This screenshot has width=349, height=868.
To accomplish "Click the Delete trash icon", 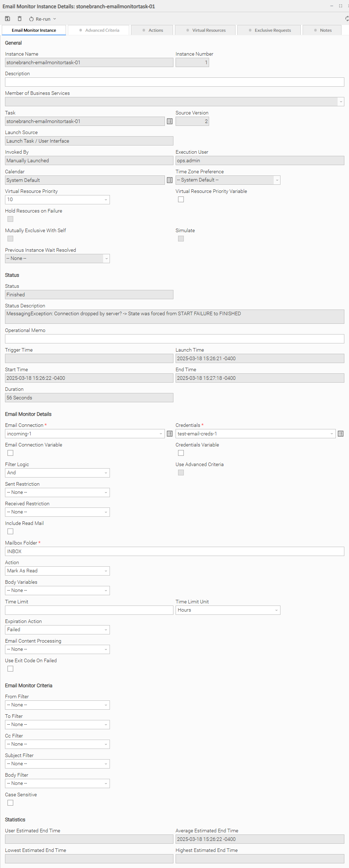I will [x=20, y=19].
